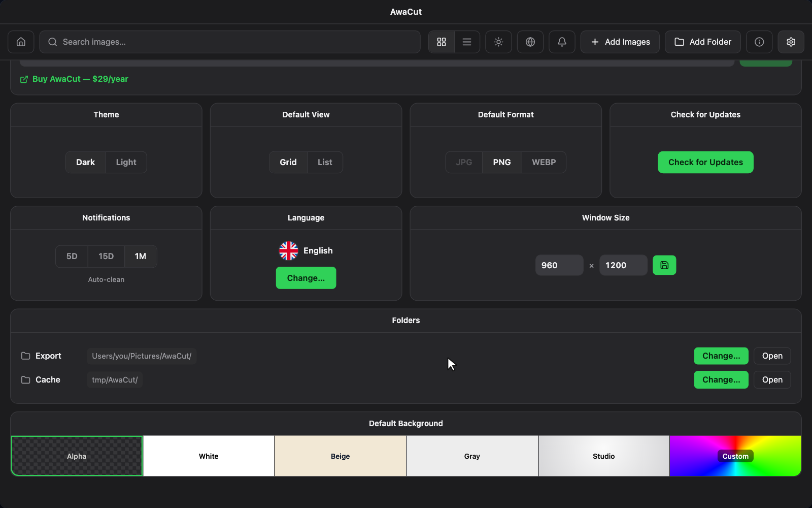The width and height of the screenshot is (812, 508).
Task: Click the Auto-clean label
Action: coord(106,279)
